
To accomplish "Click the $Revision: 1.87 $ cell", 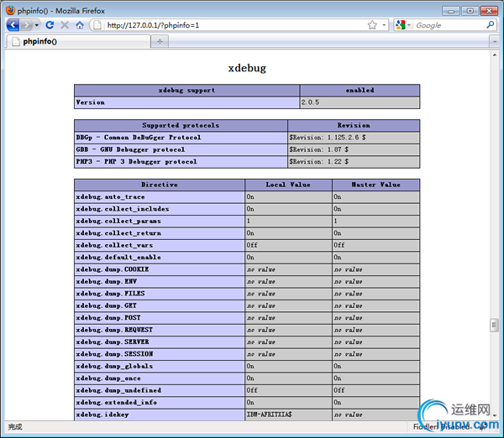I will 354,149.
